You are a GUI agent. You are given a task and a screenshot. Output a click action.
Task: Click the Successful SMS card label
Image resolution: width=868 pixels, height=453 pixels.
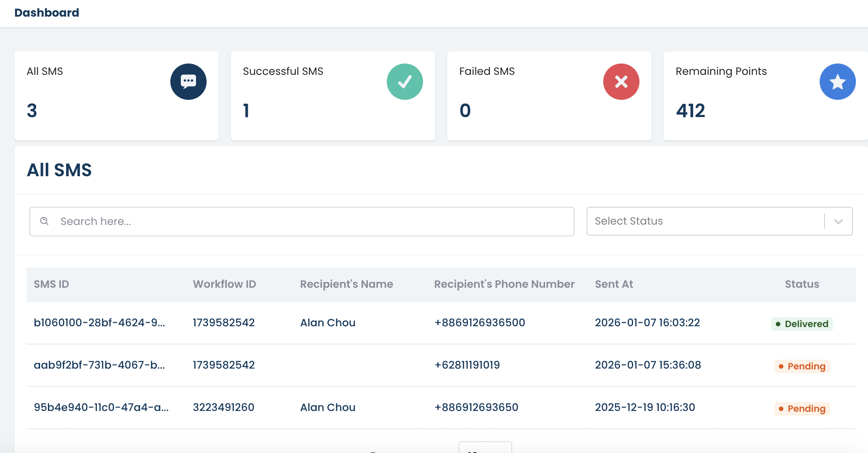pos(283,71)
